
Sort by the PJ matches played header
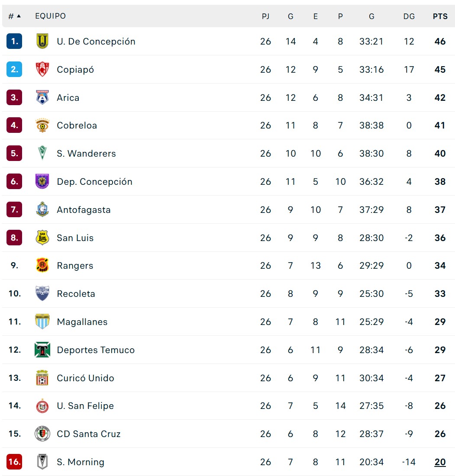click(265, 16)
